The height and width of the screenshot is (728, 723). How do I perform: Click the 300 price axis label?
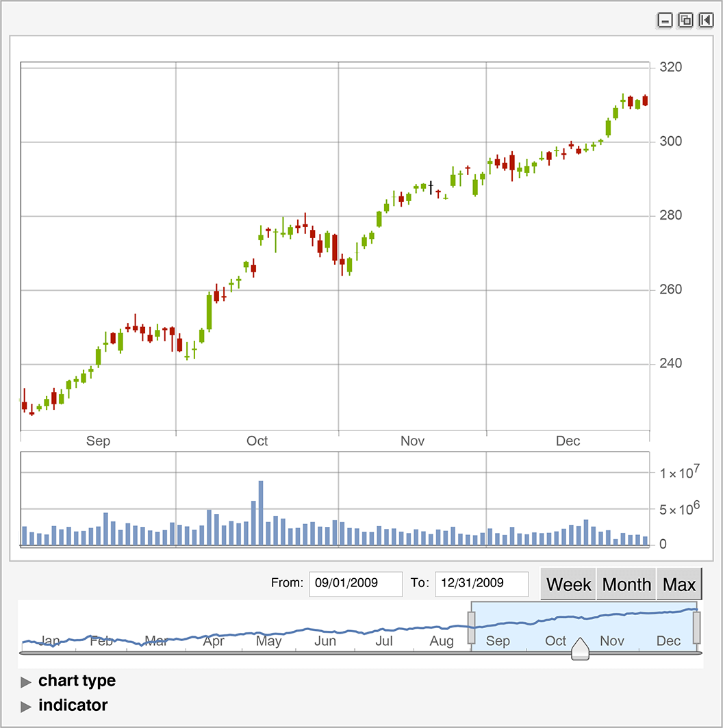coord(670,141)
